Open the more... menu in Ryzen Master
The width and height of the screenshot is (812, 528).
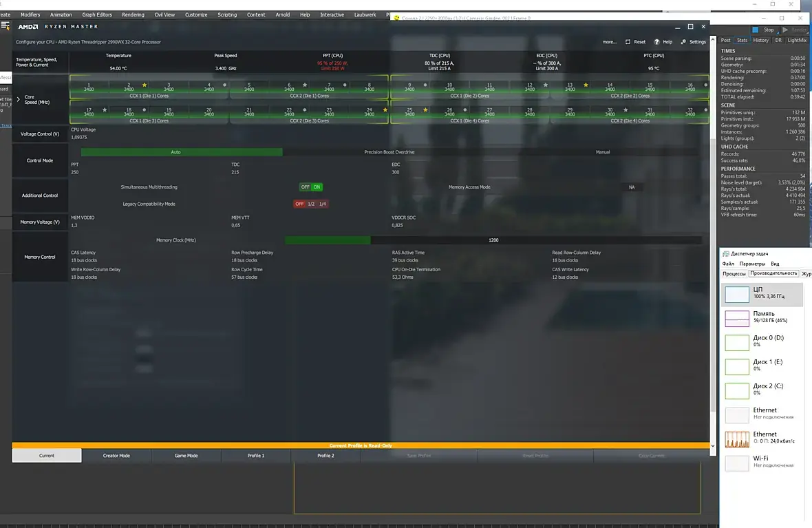(610, 42)
